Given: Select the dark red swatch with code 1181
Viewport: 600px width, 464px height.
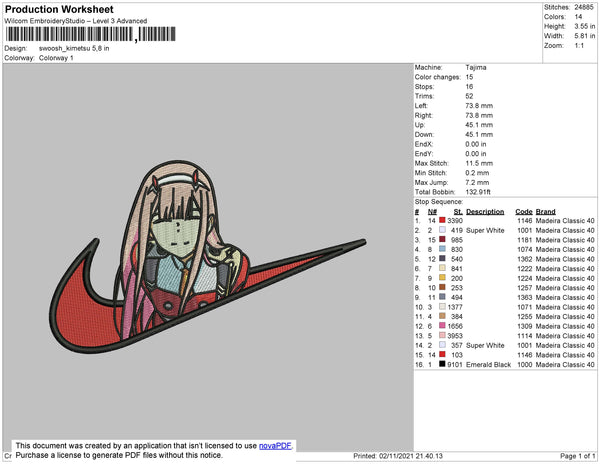Looking at the screenshot, I should pyautogui.click(x=442, y=239).
